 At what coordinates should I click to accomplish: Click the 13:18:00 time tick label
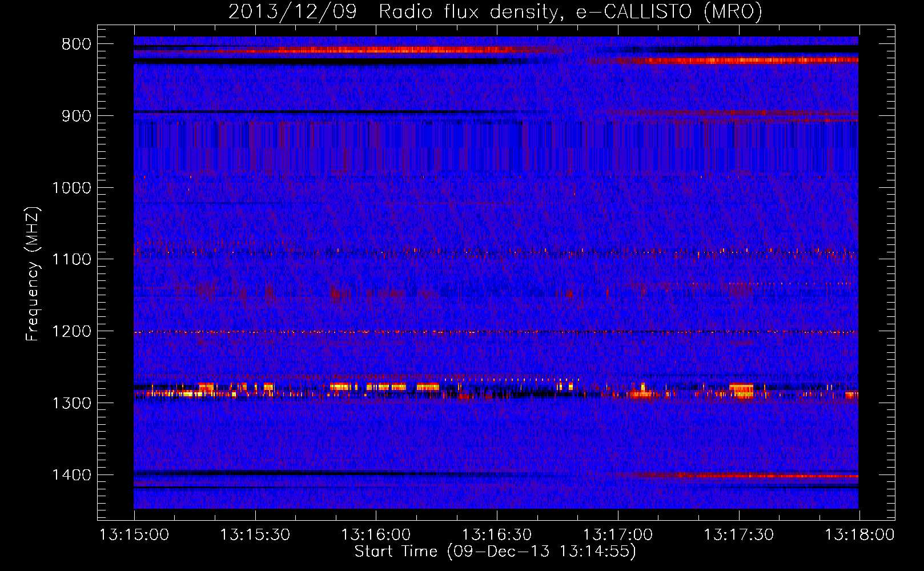[x=859, y=535]
